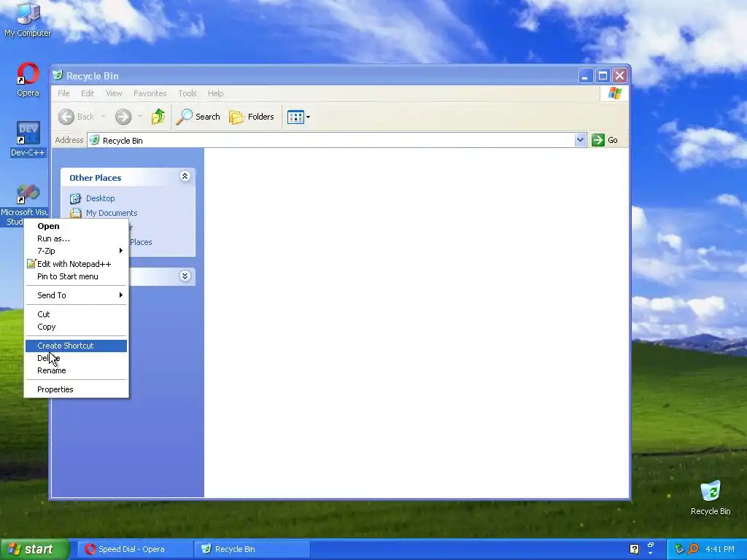
Task: Choose Copy in context menu
Action: [x=76, y=327]
